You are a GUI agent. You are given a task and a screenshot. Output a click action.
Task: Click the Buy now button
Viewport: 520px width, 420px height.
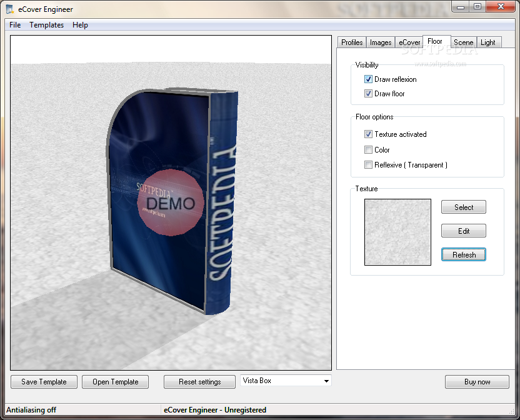(477, 382)
